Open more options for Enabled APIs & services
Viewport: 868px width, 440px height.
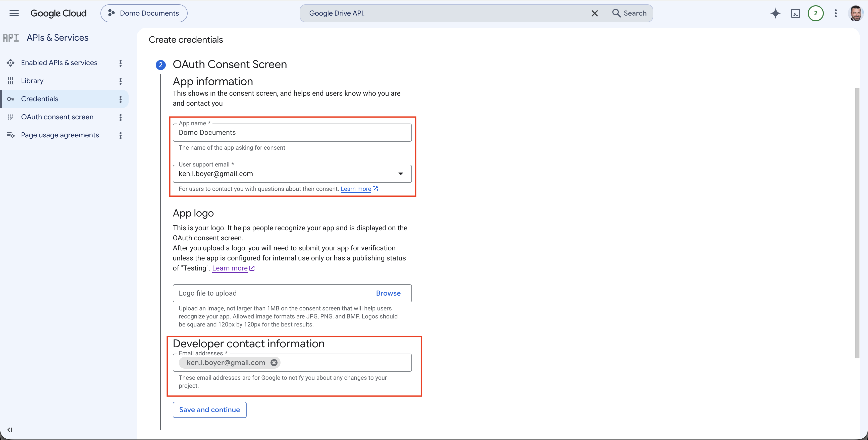[x=120, y=63]
